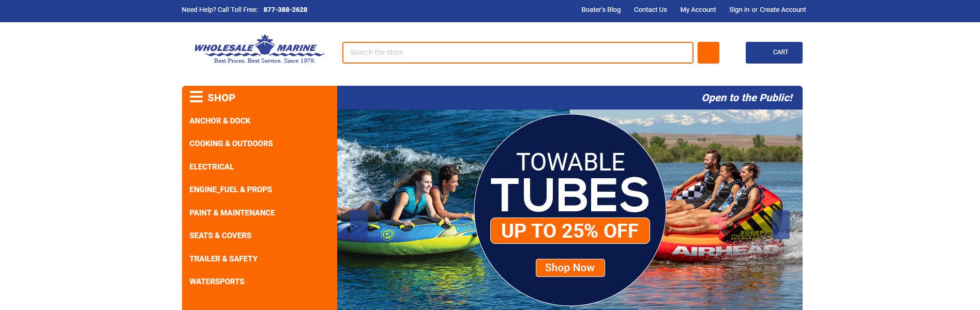Go to Contact Us page
The height and width of the screenshot is (310, 980).
[650, 10]
